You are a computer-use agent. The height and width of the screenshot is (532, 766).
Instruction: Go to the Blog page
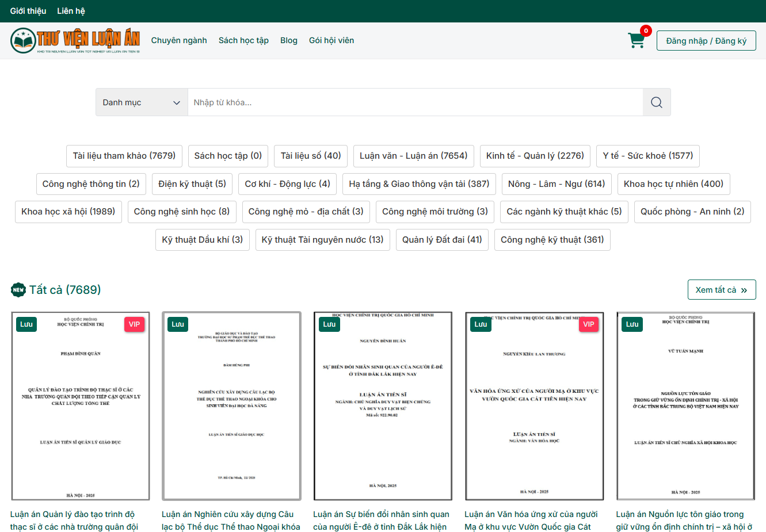[289, 40]
